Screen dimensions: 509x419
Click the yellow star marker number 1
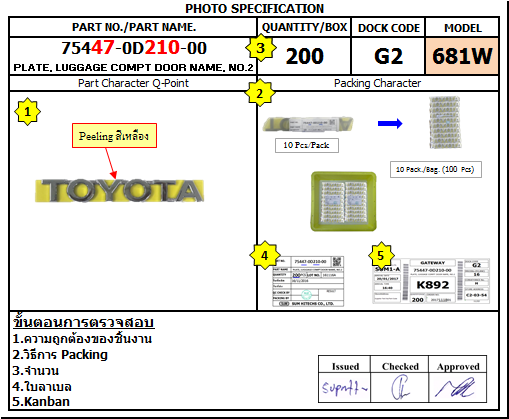pos(27,111)
